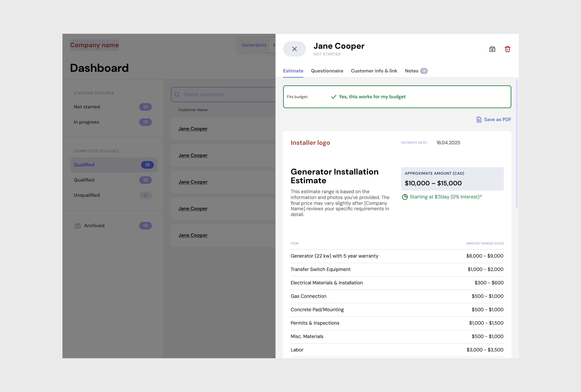Image resolution: width=581 pixels, height=392 pixels.
Task: Click the $1,000 – $2,000 transfer switch amount
Action: [x=485, y=269]
